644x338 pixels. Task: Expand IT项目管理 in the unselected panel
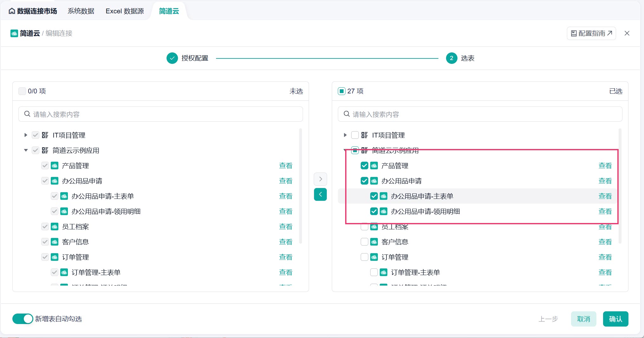26,135
